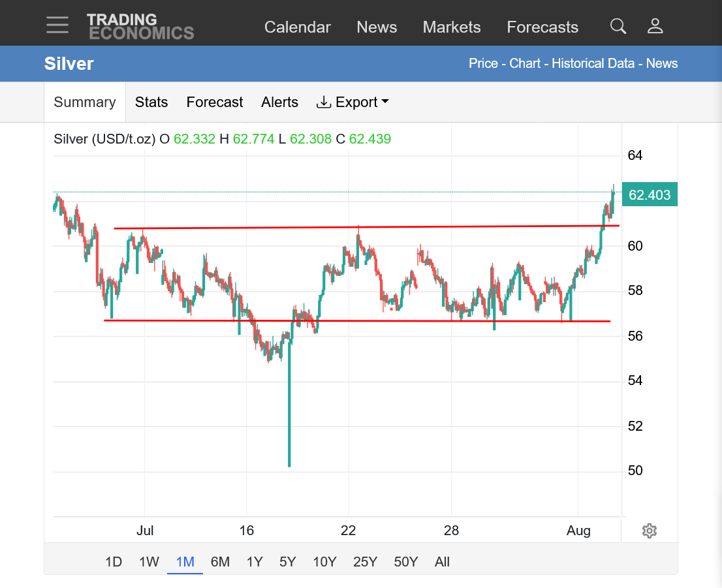Click the Export download icon
The width and height of the screenshot is (722, 588).
coord(324,102)
